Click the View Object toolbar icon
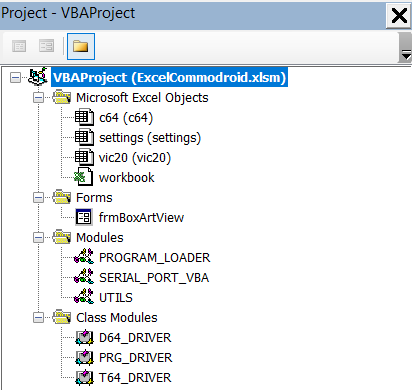412x390 pixels. point(46,46)
